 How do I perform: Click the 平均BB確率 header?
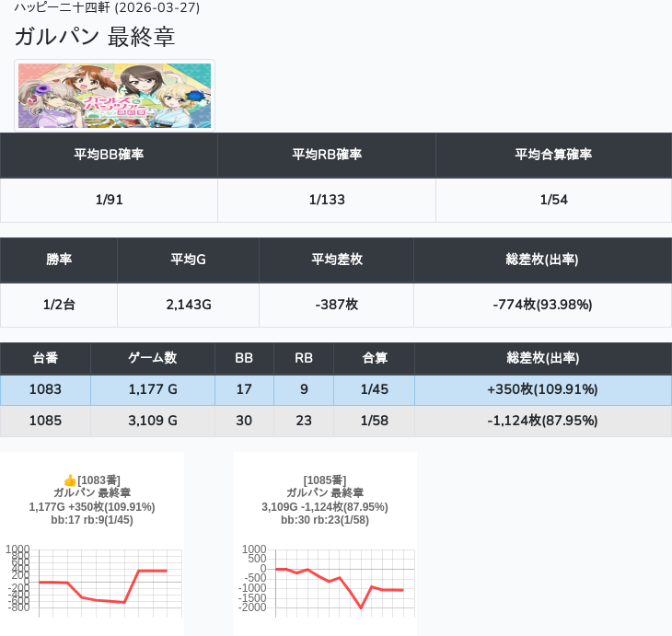tap(109, 155)
